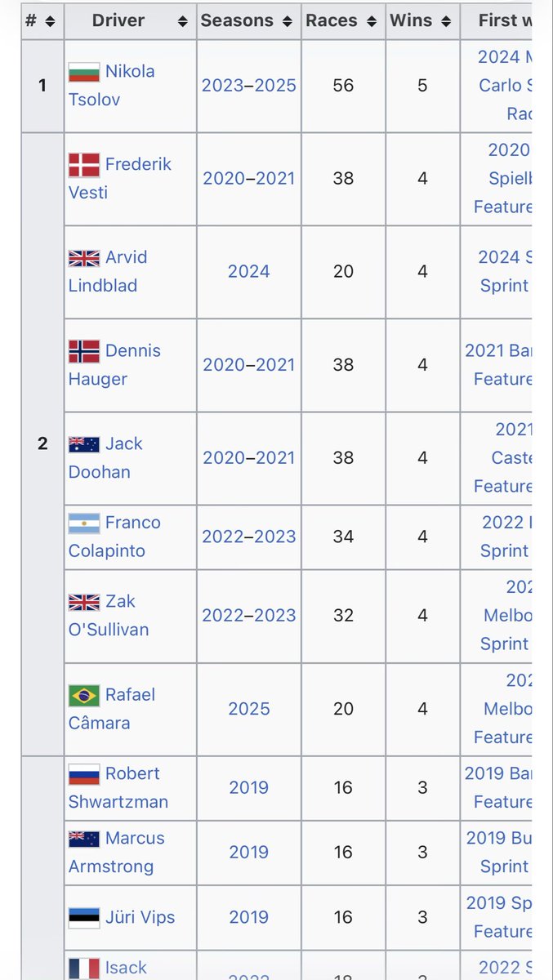Screen dimensions: 553x980
Task: Click the Australian flag next to Jack Doohan
Action: pyautogui.click(x=84, y=444)
